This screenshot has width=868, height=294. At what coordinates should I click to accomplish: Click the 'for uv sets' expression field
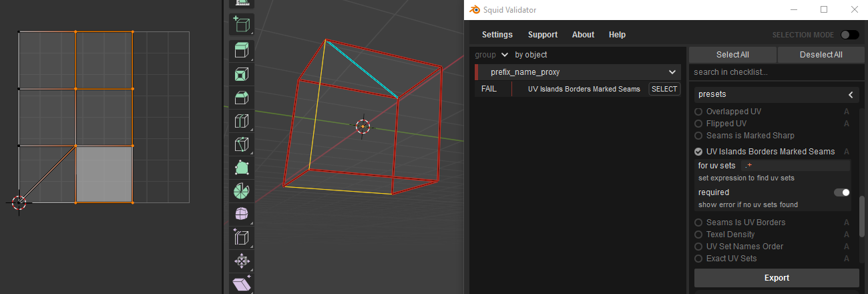click(x=795, y=166)
